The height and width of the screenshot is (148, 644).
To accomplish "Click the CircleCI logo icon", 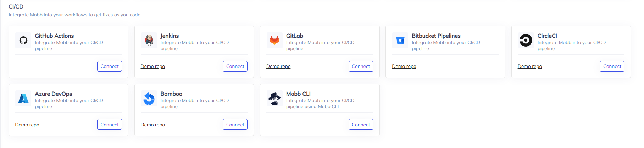I will (526, 40).
